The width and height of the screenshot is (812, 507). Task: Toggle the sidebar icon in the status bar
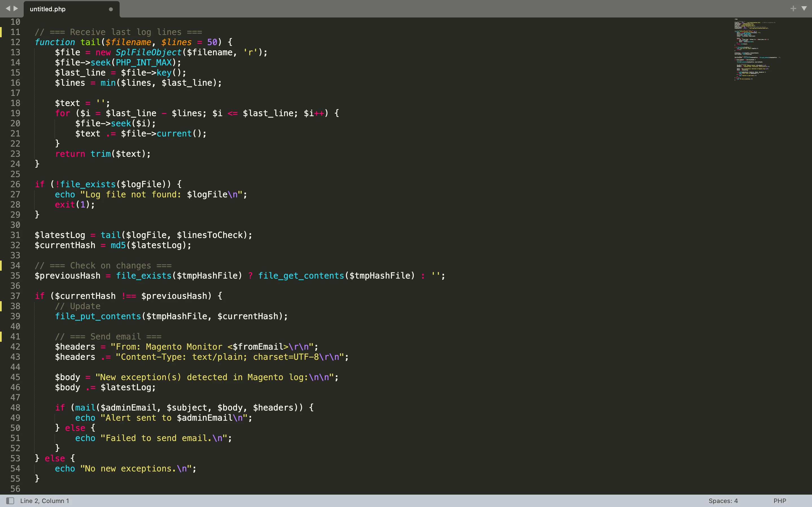point(11,501)
